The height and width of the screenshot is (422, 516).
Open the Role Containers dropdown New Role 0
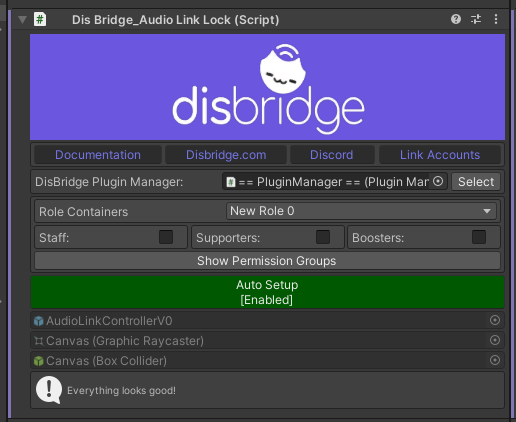coord(361,211)
